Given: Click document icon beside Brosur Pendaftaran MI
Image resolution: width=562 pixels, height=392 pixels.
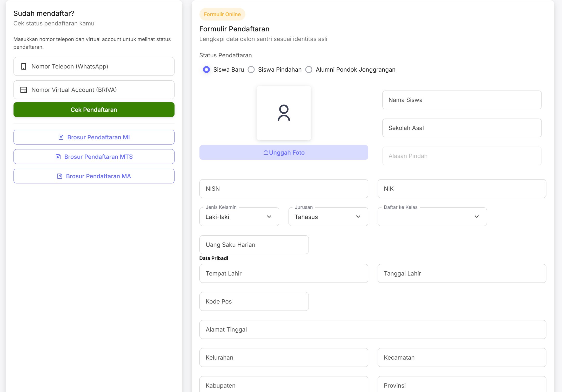Looking at the screenshot, I should click(61, 137).
